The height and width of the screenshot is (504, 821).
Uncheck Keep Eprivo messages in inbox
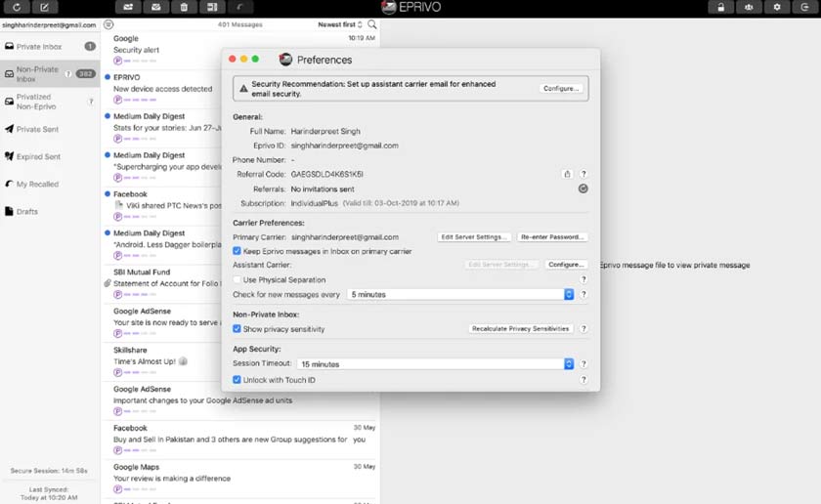[237, 251]
